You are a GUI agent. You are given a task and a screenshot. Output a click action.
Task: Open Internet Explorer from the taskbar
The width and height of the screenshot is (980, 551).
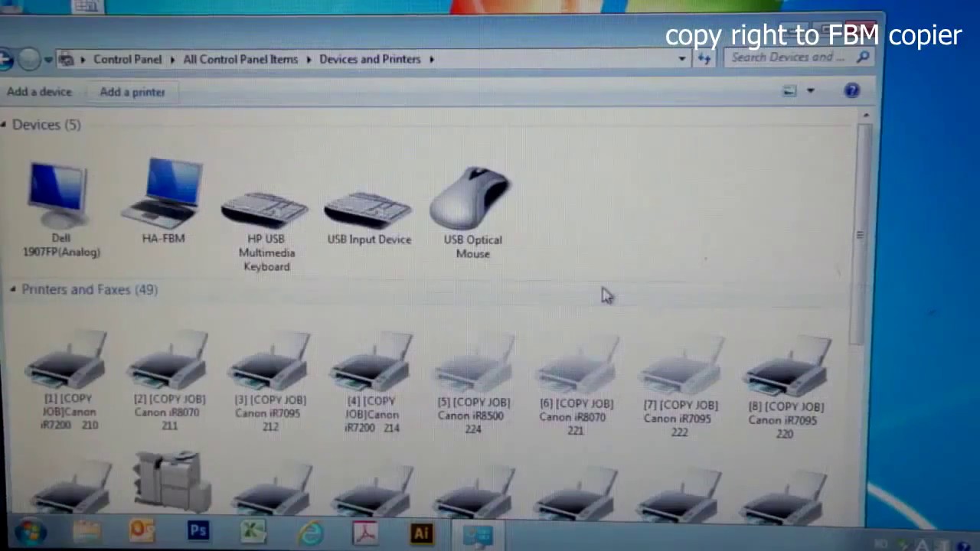tap(310, 533)
